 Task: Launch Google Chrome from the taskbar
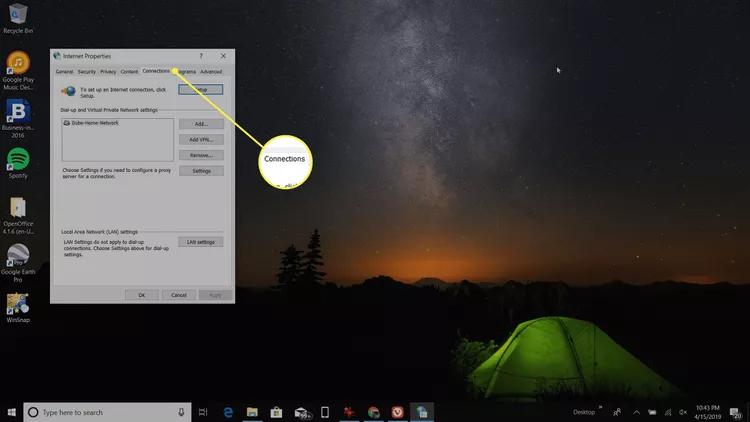[x=374, y=412]
